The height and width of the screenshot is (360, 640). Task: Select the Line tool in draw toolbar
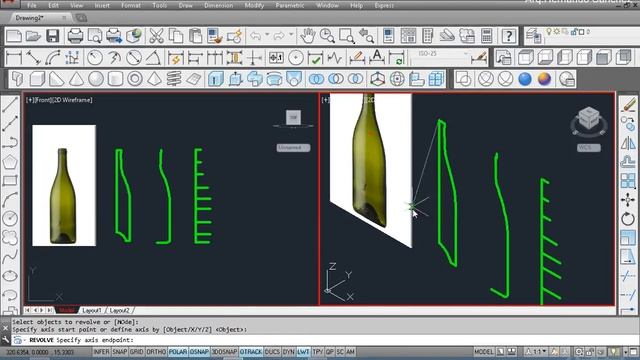[10, 104]
